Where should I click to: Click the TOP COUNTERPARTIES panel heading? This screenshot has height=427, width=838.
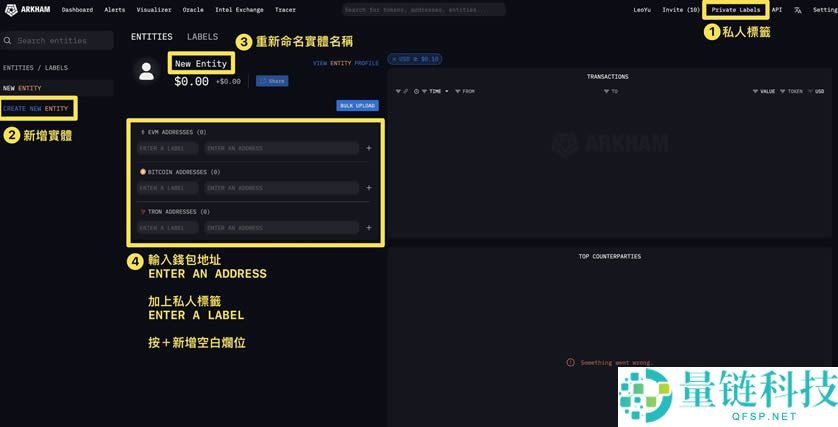[x=609, y=256]
